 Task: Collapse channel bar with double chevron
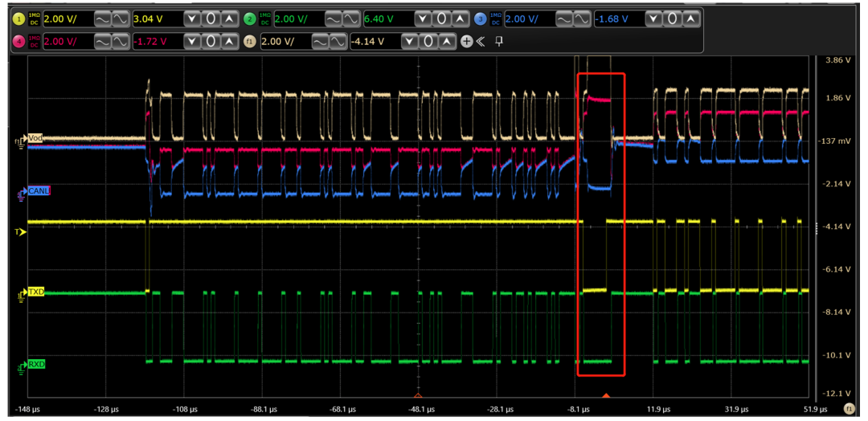(x=481, y=41)
